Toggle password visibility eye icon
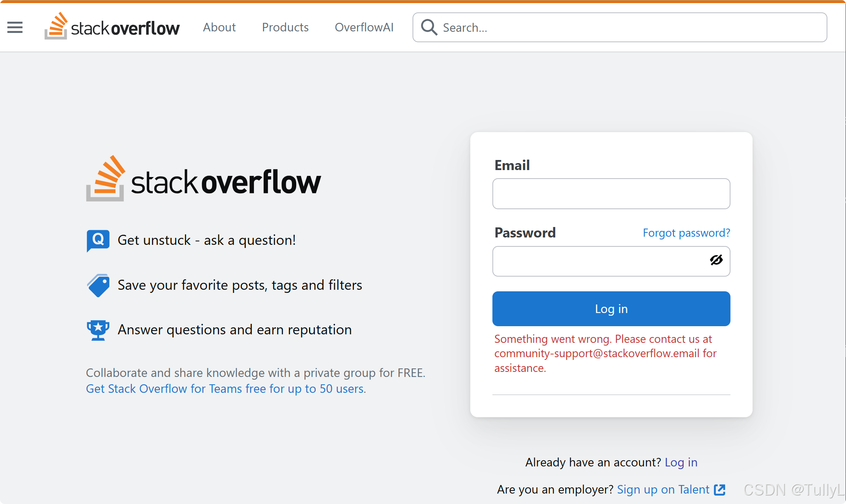The height and width of the screenshot is (504, 846). point(716,260)
